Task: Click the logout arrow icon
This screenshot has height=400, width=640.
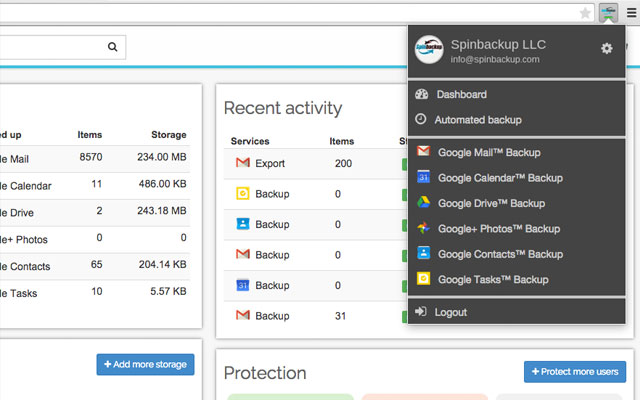Action: [x=420, y=311]
